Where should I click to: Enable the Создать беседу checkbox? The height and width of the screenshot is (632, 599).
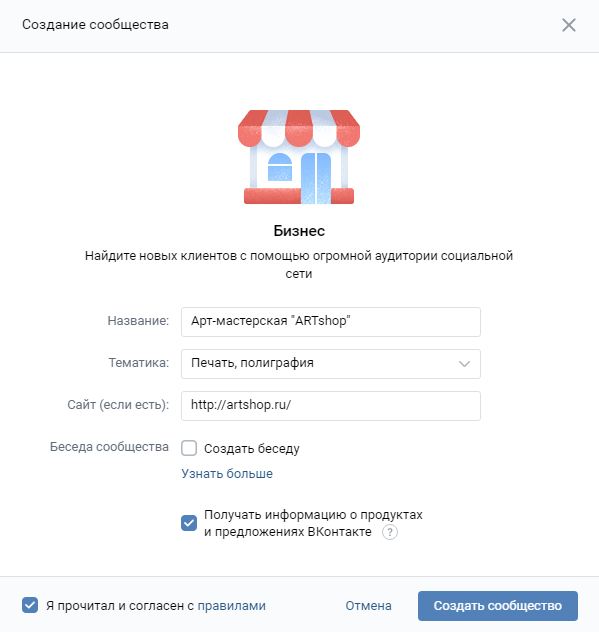click(x=189, y=448)
